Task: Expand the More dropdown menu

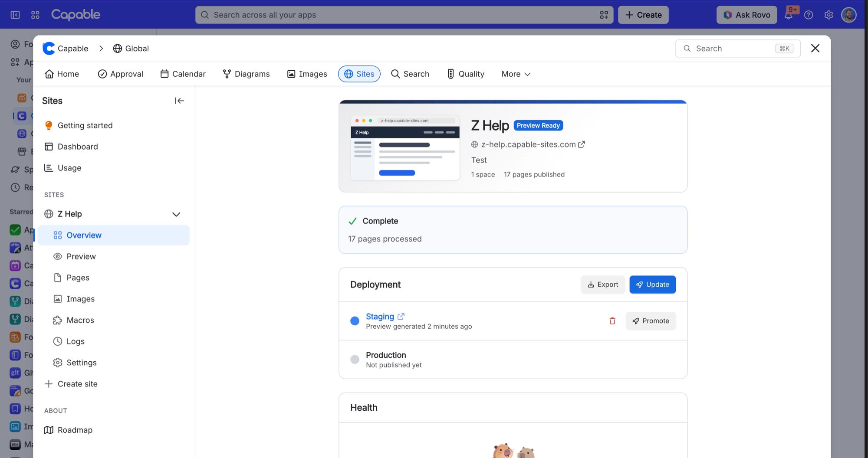Action: pos(516,74)
